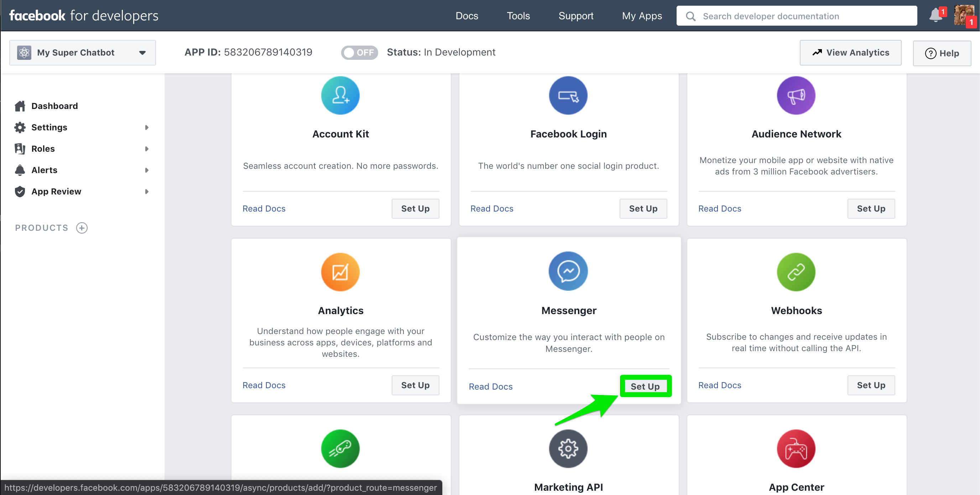Select App Review in sidebar

[56, 191]
